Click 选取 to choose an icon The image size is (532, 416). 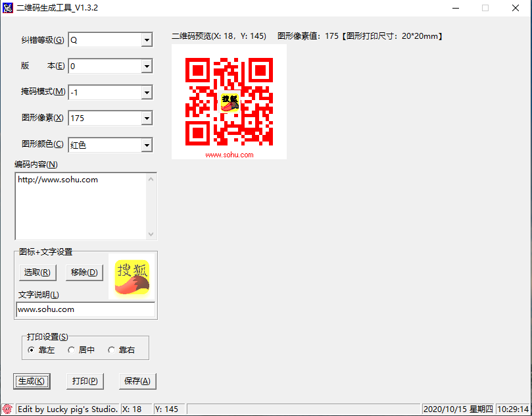click(x=37, y=273)
